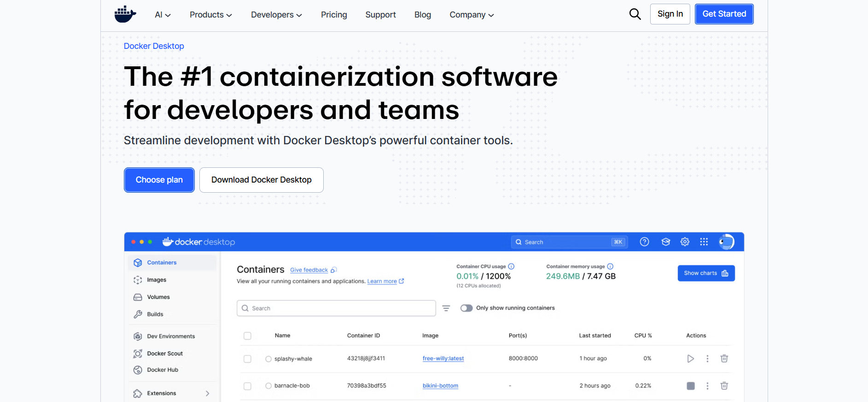The width and height of the screenshot is (868, 402).
Task: Expand the Products menu
Action: 211,15
